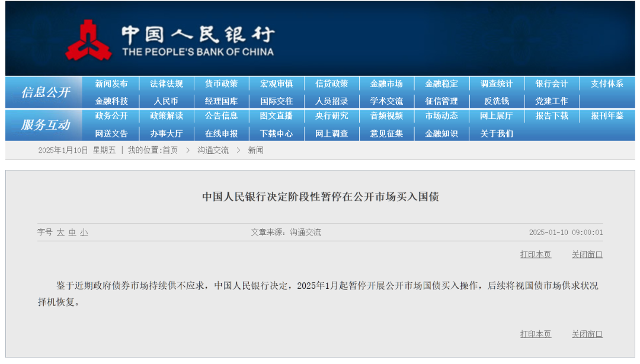Image resolution: width=640 pixels, height=364 pixels.
Task: Select 图文直播 menu item
Action: pos(276,116)
